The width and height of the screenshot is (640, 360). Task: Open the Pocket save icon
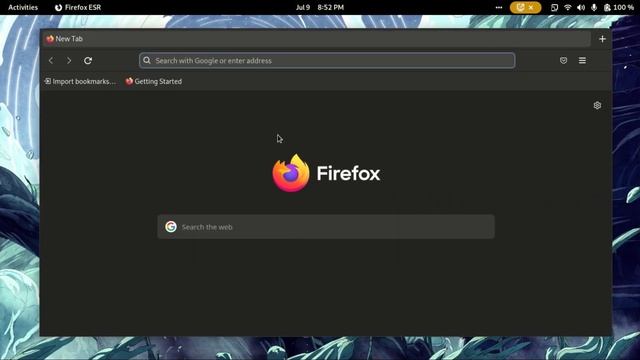point(563,60)
